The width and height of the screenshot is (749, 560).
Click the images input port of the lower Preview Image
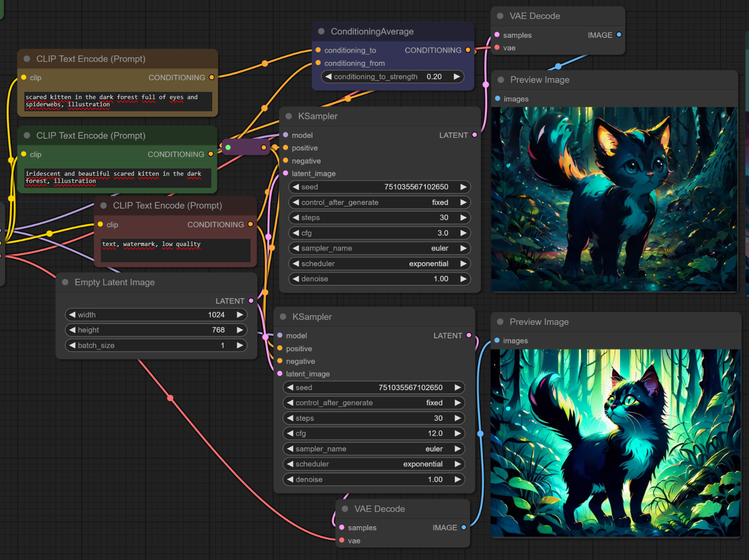[497, 341]
